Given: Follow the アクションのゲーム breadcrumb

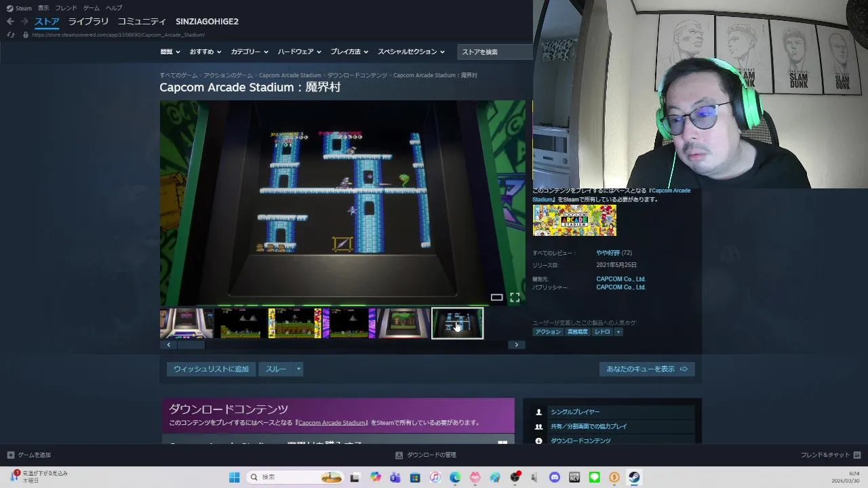Looking at the screenshot, I should pos(228,75).
